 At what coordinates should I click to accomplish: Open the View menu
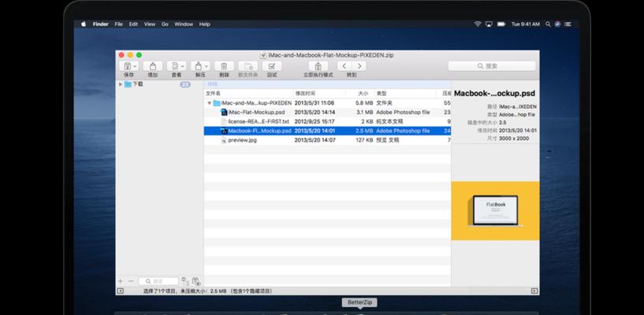150,24
